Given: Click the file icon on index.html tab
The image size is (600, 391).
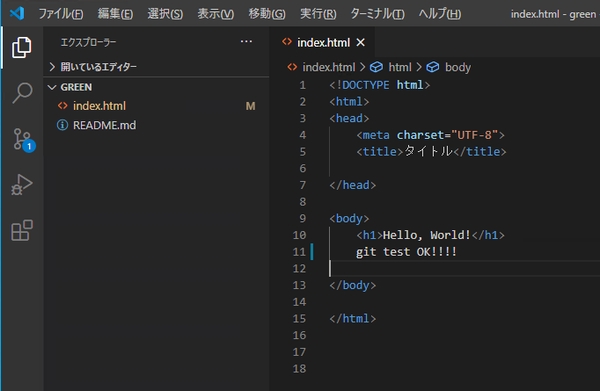Looking at the screenshot, I should tap(287, 42).
